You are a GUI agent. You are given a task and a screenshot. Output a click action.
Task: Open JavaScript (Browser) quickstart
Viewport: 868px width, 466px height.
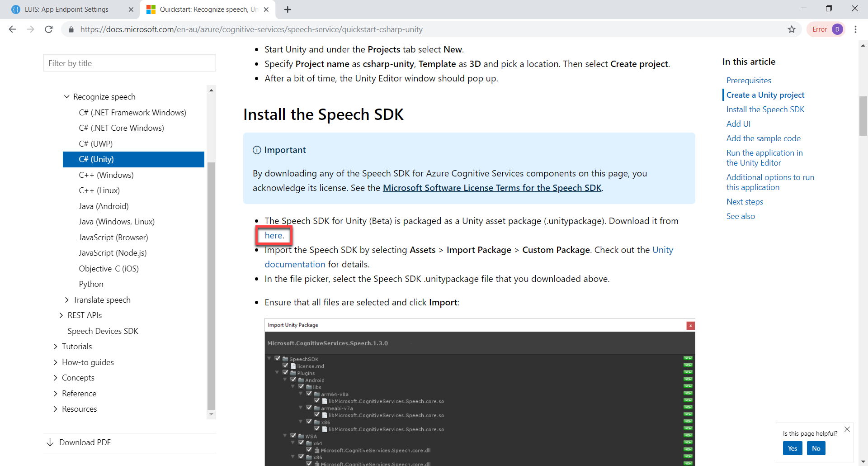point(113,238)
